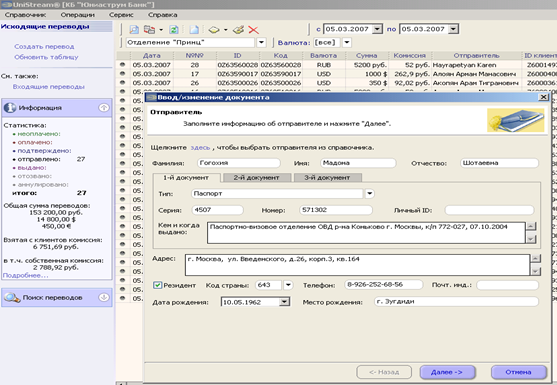Image resolution: width=557 pixels, height=385 pixels.
Task: Click the Создать перевод link
Action: click(44, 47)
